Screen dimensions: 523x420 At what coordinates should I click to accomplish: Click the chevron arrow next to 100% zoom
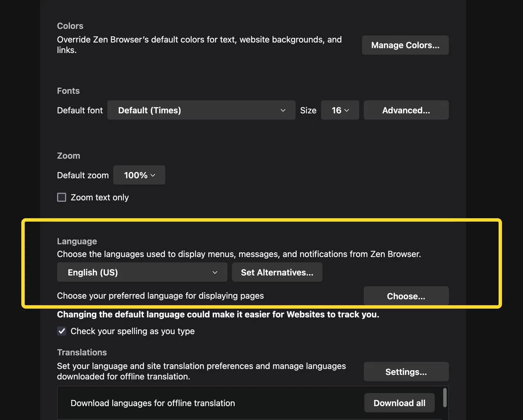(x=153, y=175)
